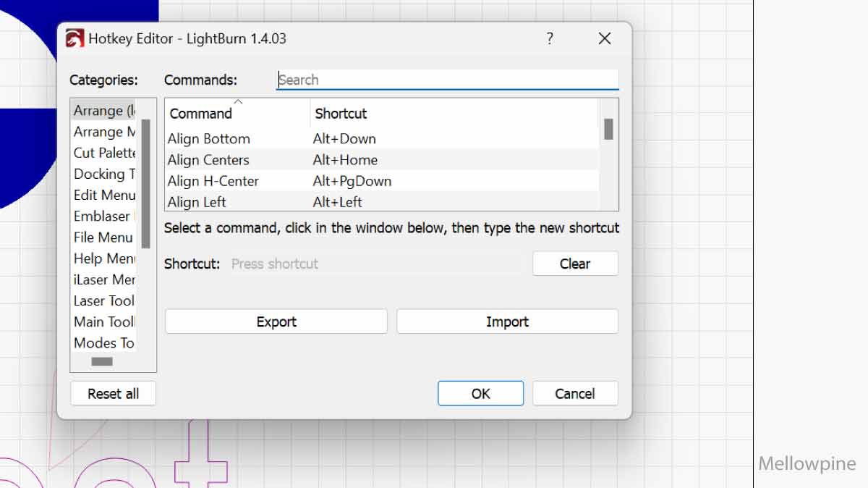
Task: Select the Help Menu category
Action: point(104,258)
